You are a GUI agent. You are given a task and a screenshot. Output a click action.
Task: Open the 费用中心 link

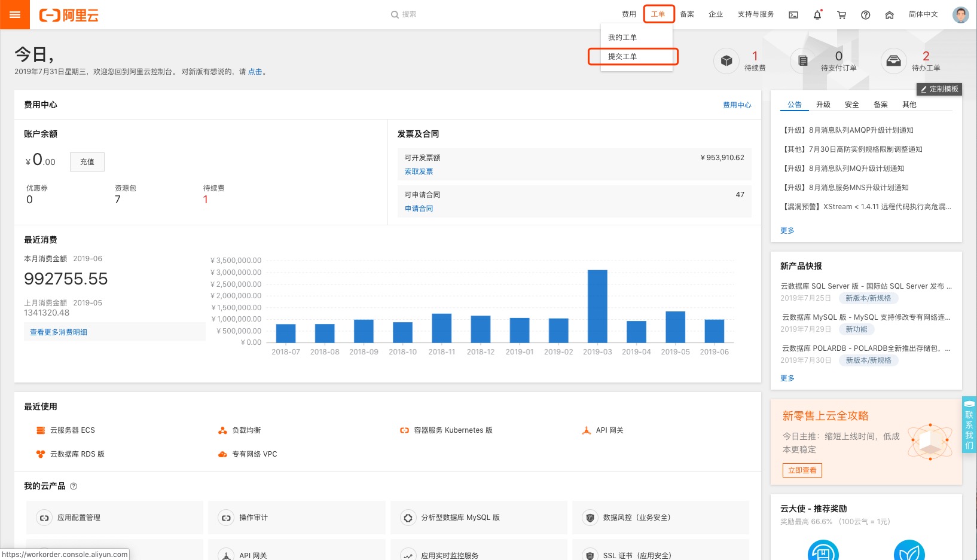point(737,105)
